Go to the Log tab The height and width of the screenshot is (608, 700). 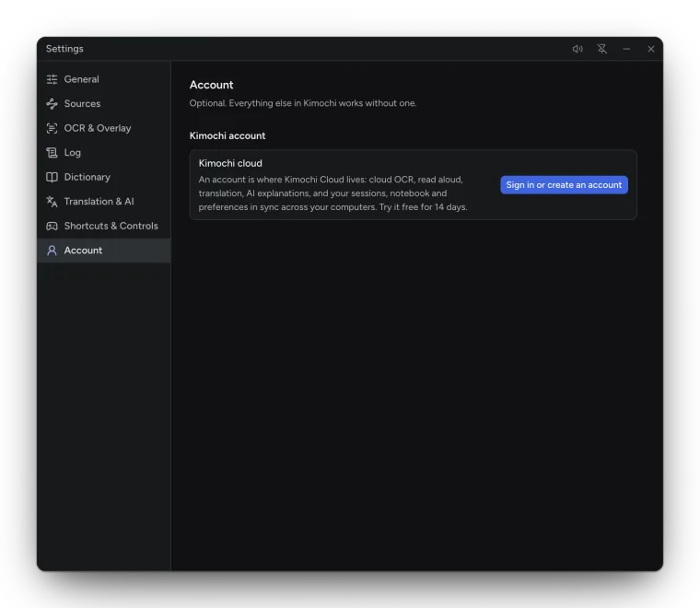click(103, 153)
